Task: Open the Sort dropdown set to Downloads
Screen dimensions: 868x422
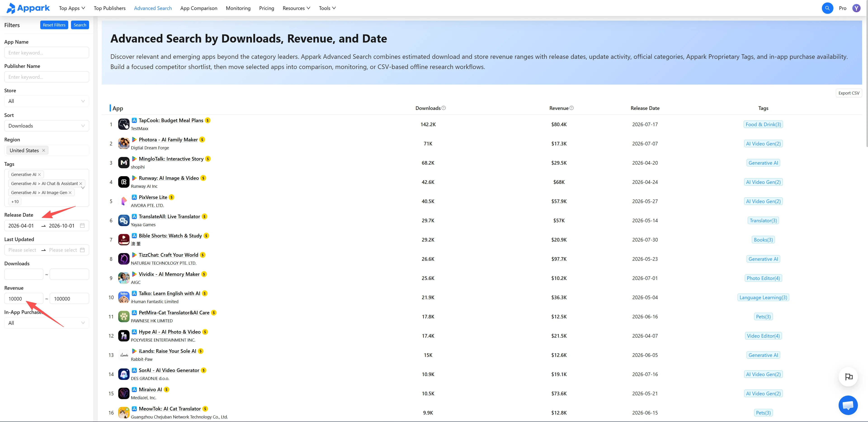Action: [x=47, y=126]
